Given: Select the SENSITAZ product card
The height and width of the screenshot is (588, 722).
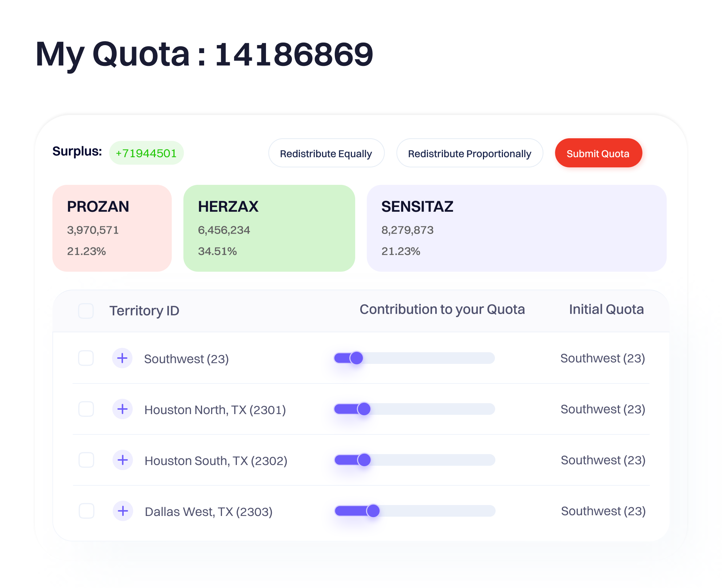Looking at the screenshot, I should click(x=516, y=228).
